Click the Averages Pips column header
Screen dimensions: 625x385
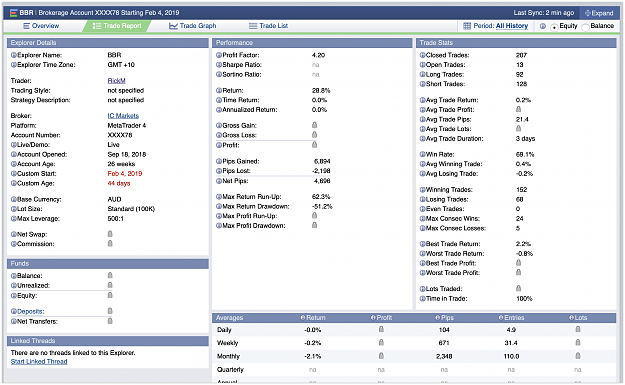click(x=444, y=318)
